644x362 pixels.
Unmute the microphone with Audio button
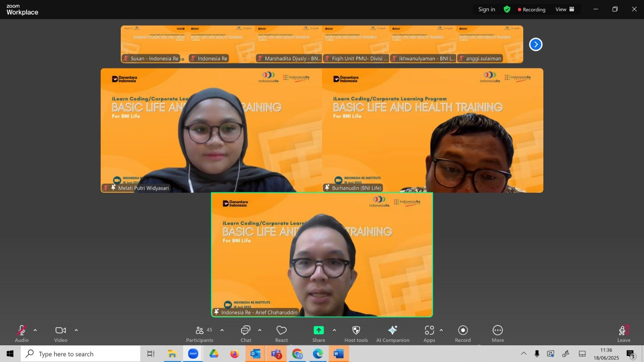(x=22, y=334)
